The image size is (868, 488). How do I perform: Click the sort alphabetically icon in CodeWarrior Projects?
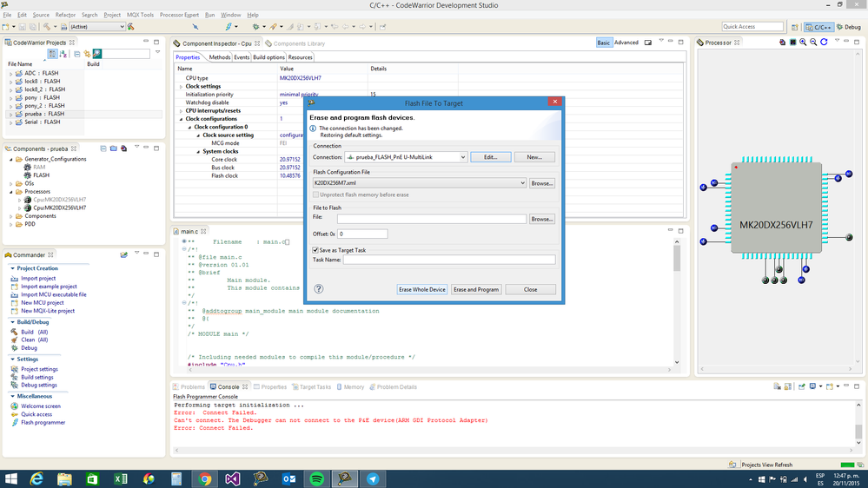click(x=63, y=54)
